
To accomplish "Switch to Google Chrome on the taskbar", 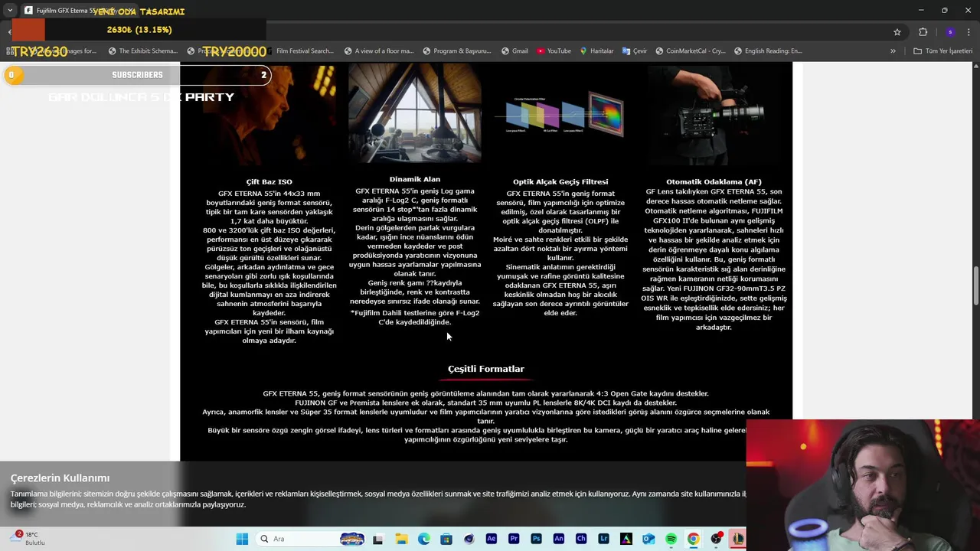I will click(693, 539).
